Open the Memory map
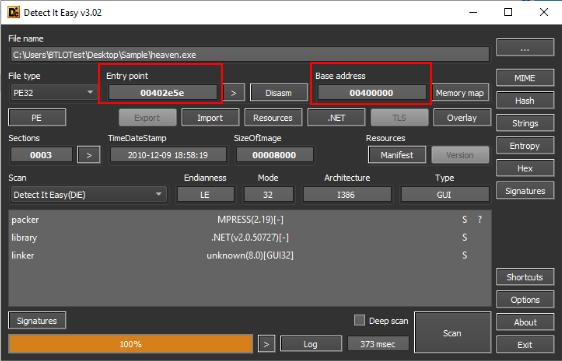 [x=460, y=93]
